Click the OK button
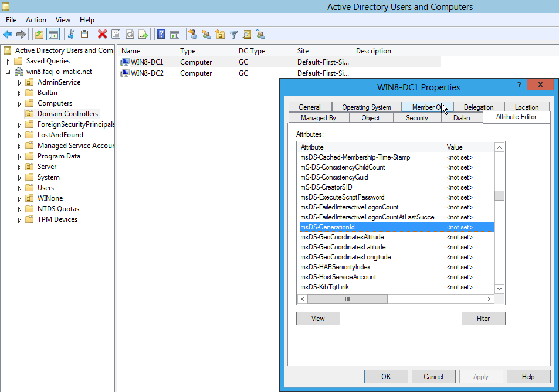 pyautogui.click(x=386, y=377)
